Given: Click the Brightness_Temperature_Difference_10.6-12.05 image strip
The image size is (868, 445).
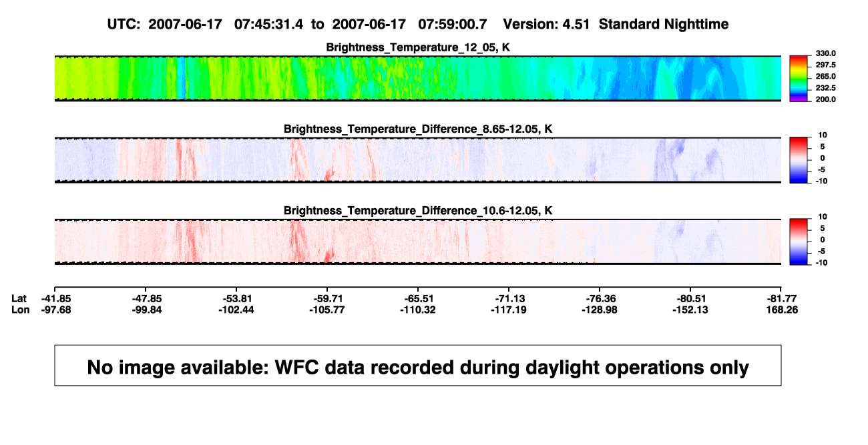Looking at the screenshot, I should (418, 242).
